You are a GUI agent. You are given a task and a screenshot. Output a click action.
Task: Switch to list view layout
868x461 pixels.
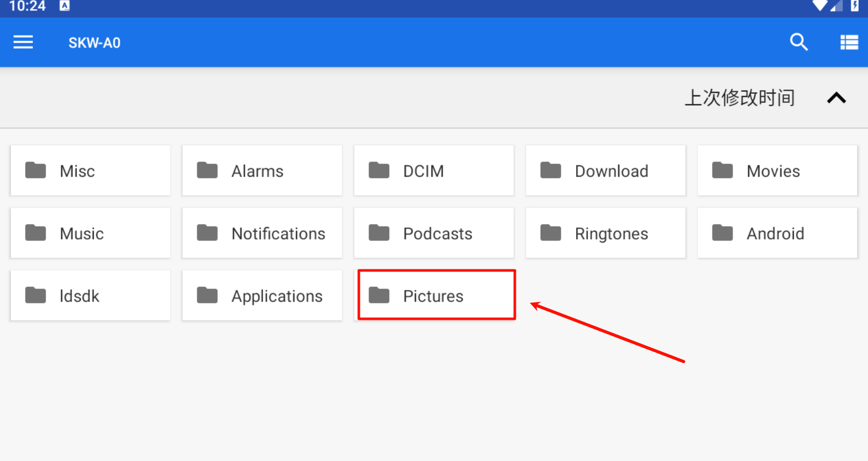pos(849,42)
